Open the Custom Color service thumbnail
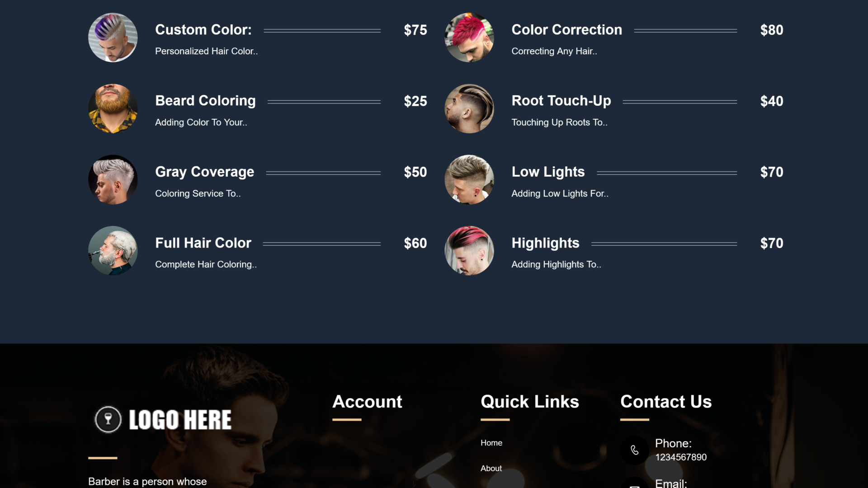The image size is (868, 488). tap(113, 38)
